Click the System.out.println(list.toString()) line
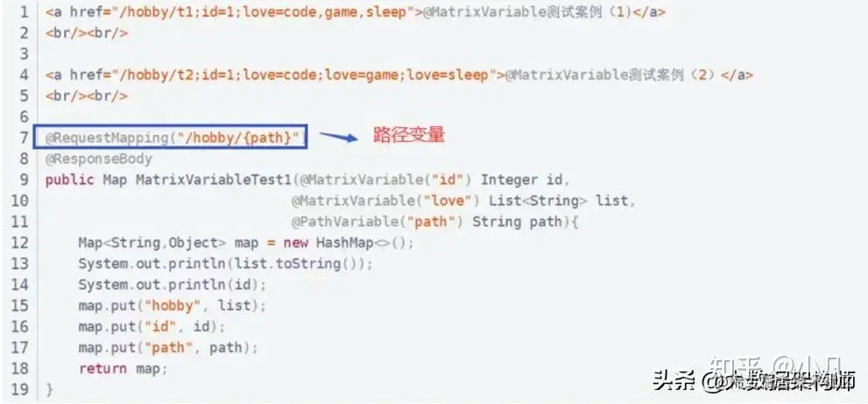The height and width of the screenshot is (404, 868). 226,263
